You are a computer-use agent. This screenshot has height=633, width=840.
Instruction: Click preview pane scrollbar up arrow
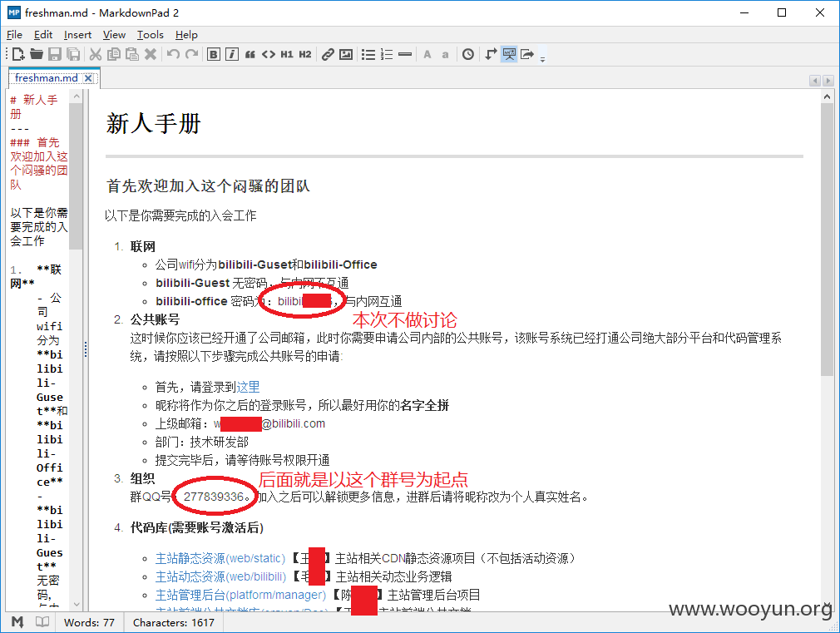(x=828, y=97)
